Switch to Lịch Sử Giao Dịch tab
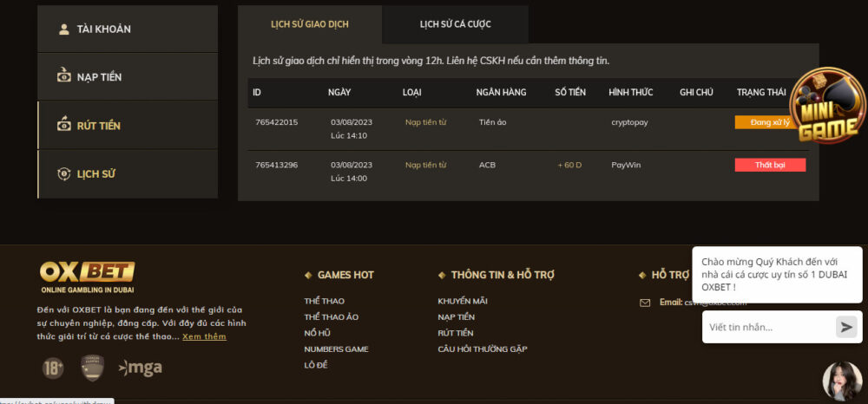 (x=309, y=24)
